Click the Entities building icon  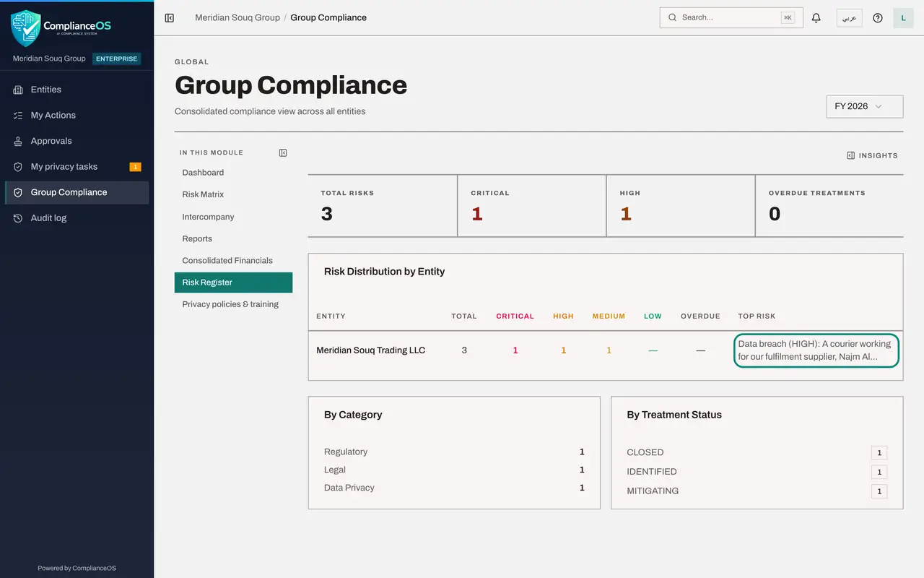[18, 90]
